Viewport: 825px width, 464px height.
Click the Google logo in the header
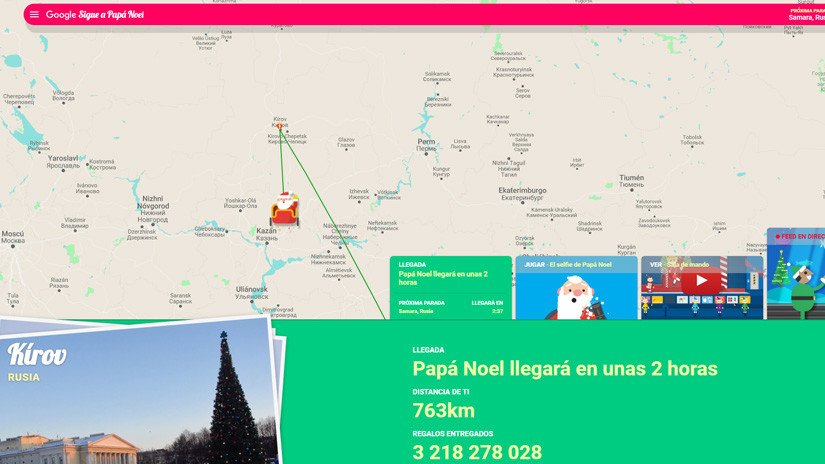pyautogui.click(x=61, y=15)
